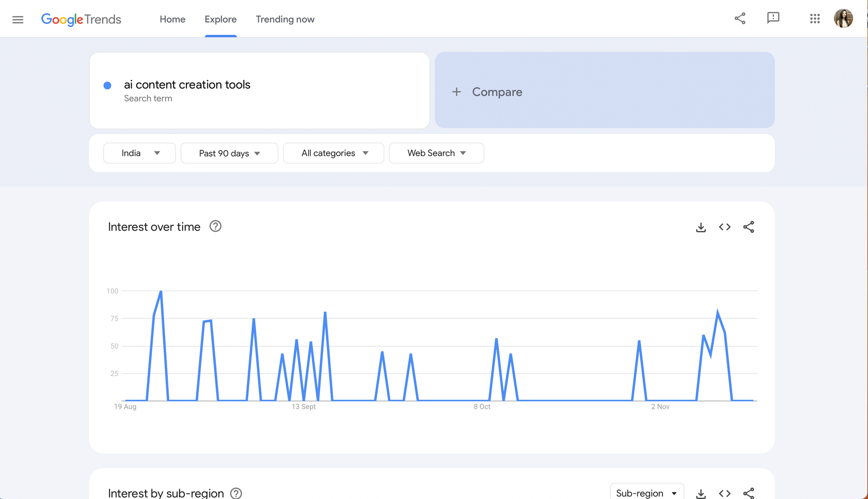Click the hamburger menu icon

coord(17,19)
